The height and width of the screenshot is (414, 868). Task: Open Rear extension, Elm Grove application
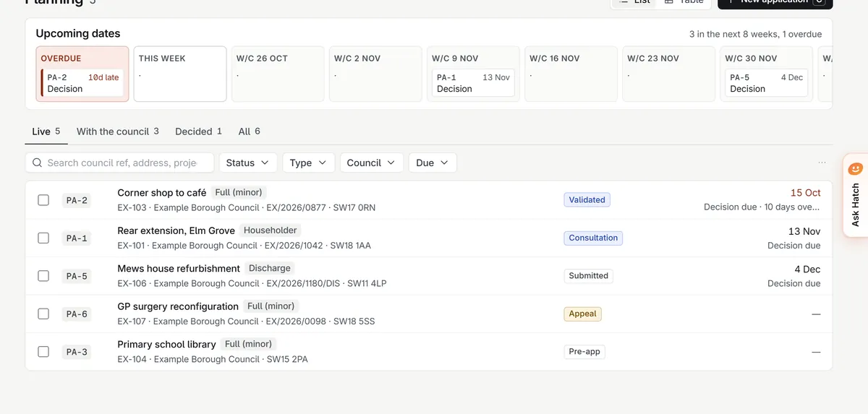pos(176,230)
